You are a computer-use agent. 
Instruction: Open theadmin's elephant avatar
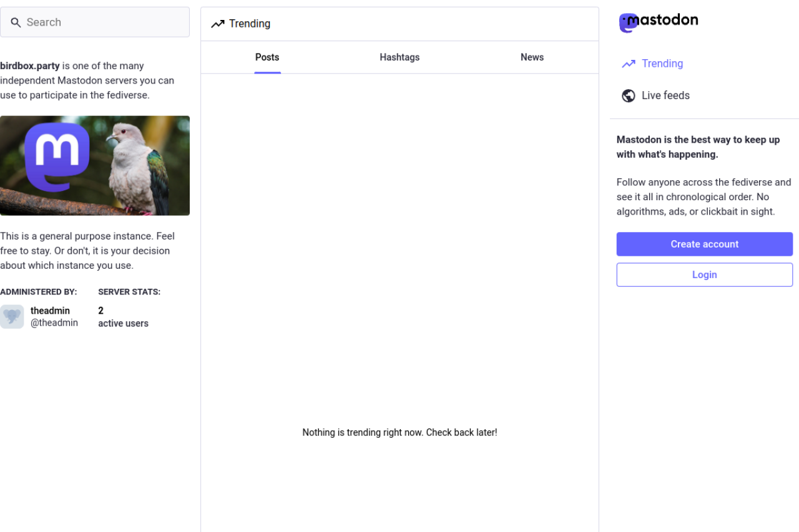point(12,317)
